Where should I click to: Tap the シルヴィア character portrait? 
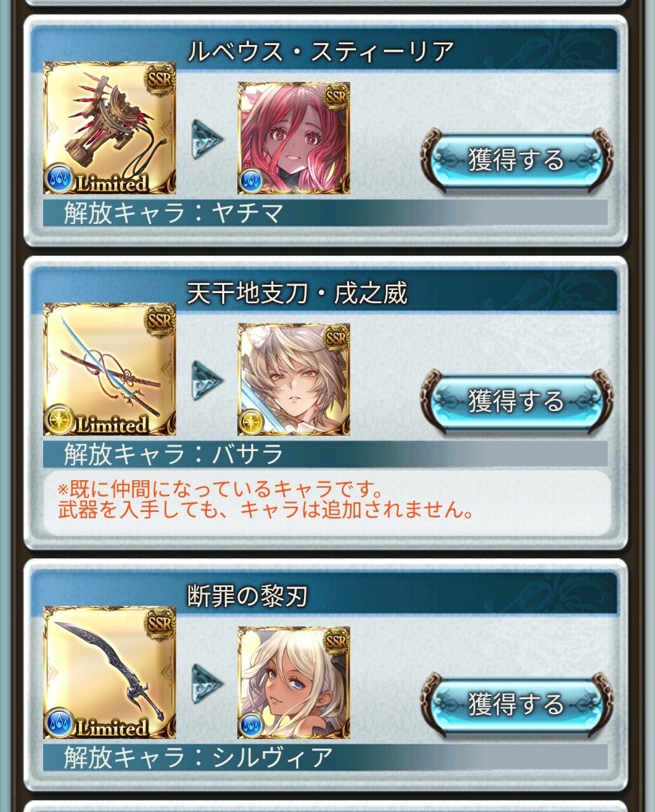[x=294, y=683]
